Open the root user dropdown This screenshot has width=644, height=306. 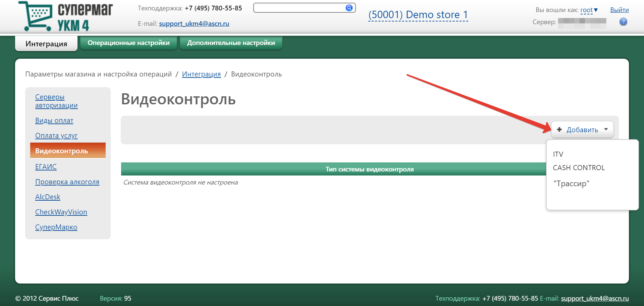tap(589, 10)
